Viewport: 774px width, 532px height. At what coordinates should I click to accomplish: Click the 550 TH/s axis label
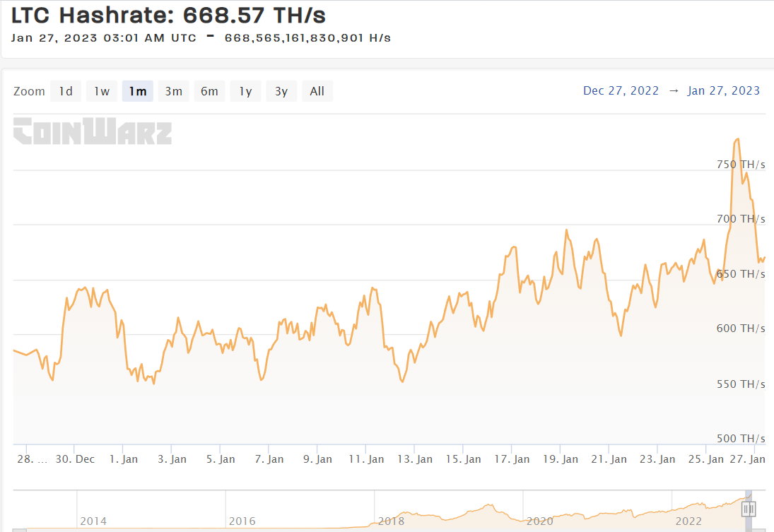[x=741, y=384]
